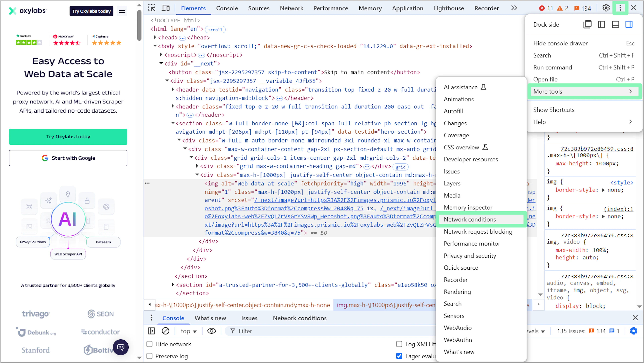
Task: Toggle the device toolbar icon
Action: [x=166, y=8]
